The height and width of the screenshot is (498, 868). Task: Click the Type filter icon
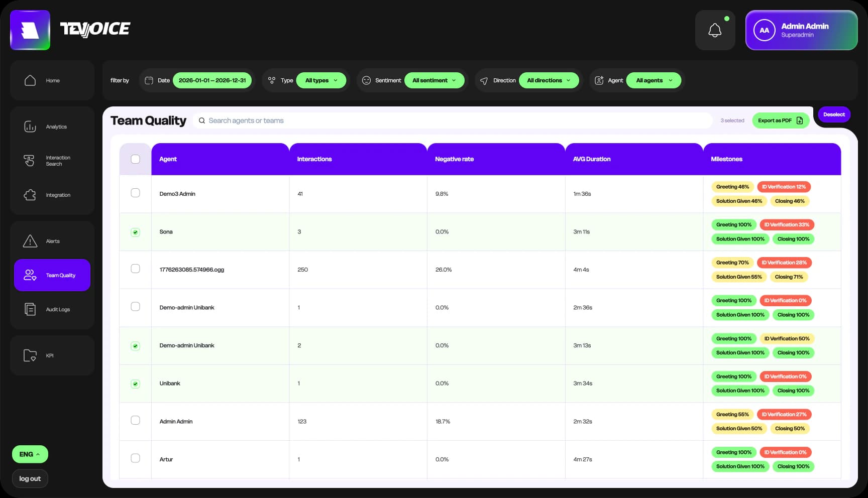click(272, 80)
